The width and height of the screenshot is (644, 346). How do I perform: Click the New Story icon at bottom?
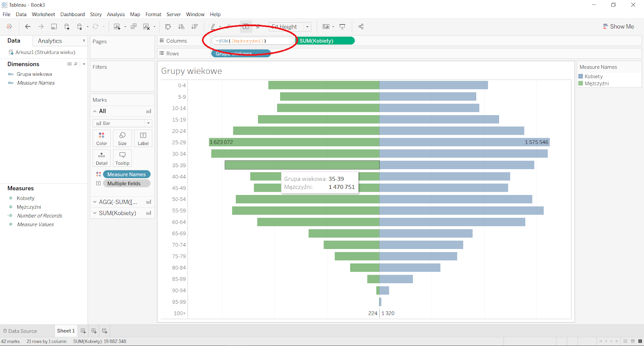coord(105,331)
